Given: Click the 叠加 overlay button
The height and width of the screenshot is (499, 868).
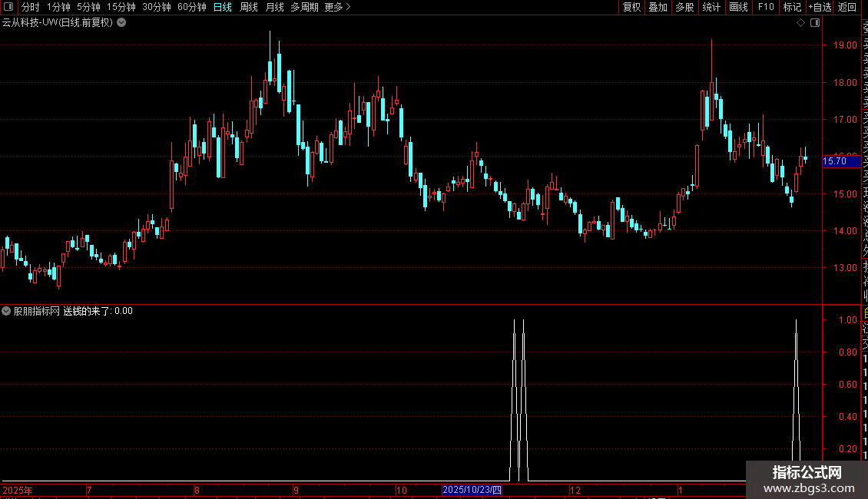Looking at the screenshot, I should pyautogui.click(x=658, y=7).
